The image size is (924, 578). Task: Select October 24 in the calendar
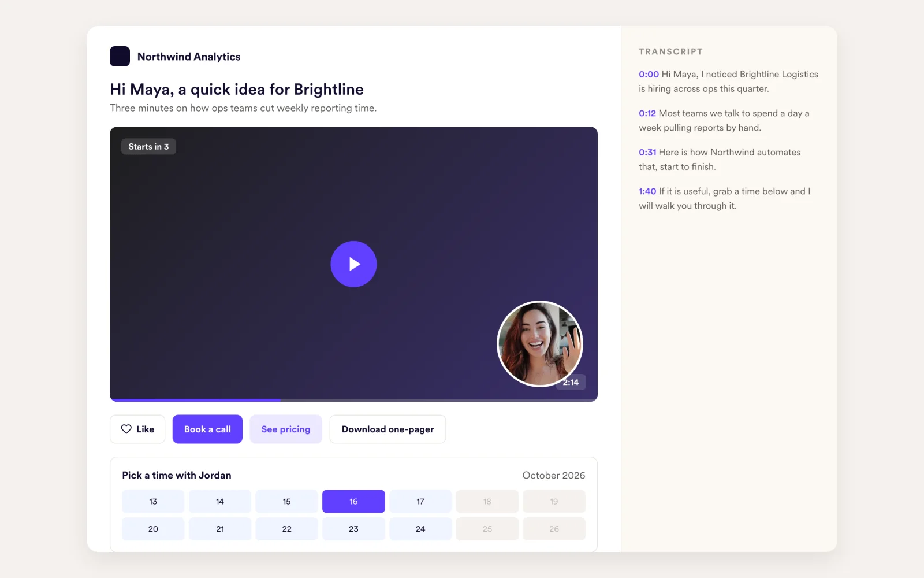click(x=420, y=529)
